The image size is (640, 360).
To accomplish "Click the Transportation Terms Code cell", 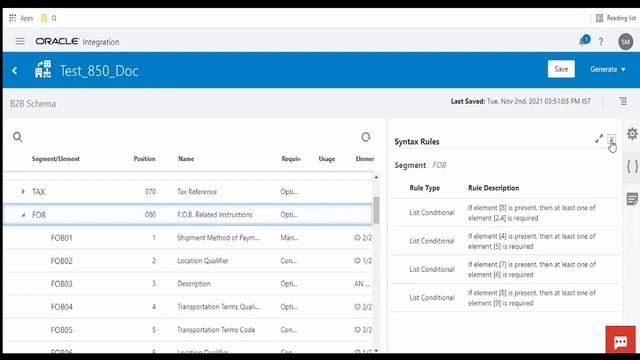I will pos(216,330).
